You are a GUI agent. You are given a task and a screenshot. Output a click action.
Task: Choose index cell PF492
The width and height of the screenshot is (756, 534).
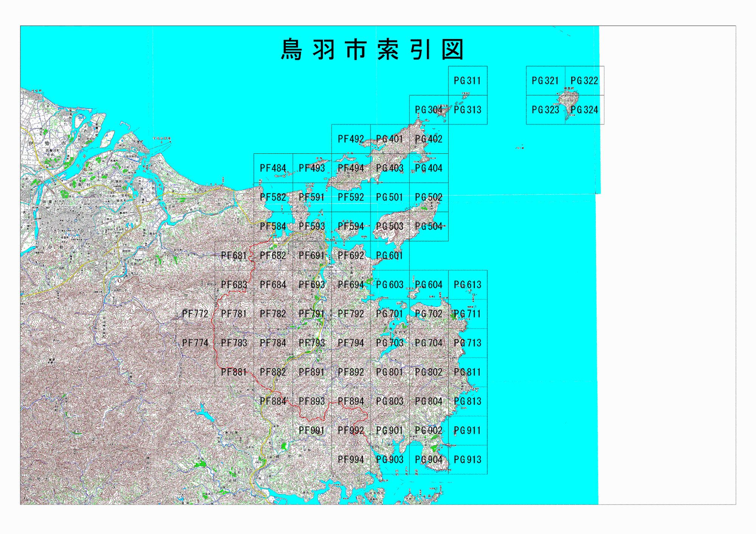coord(351,139)
